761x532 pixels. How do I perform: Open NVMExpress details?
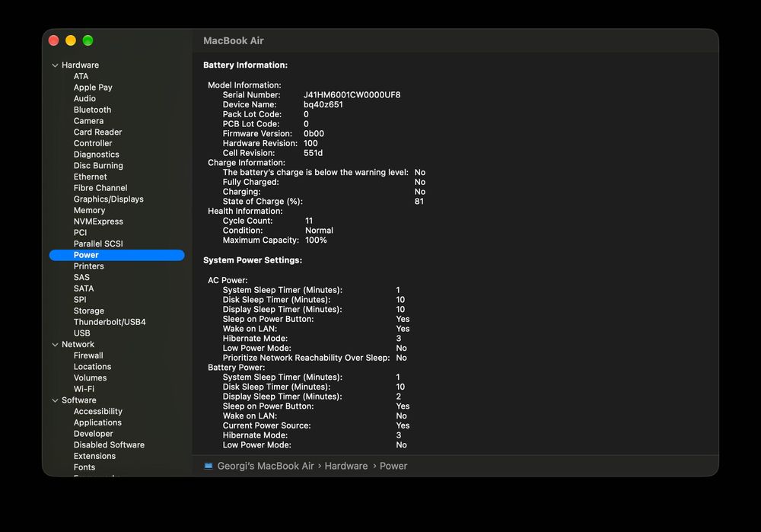point(98,221)
